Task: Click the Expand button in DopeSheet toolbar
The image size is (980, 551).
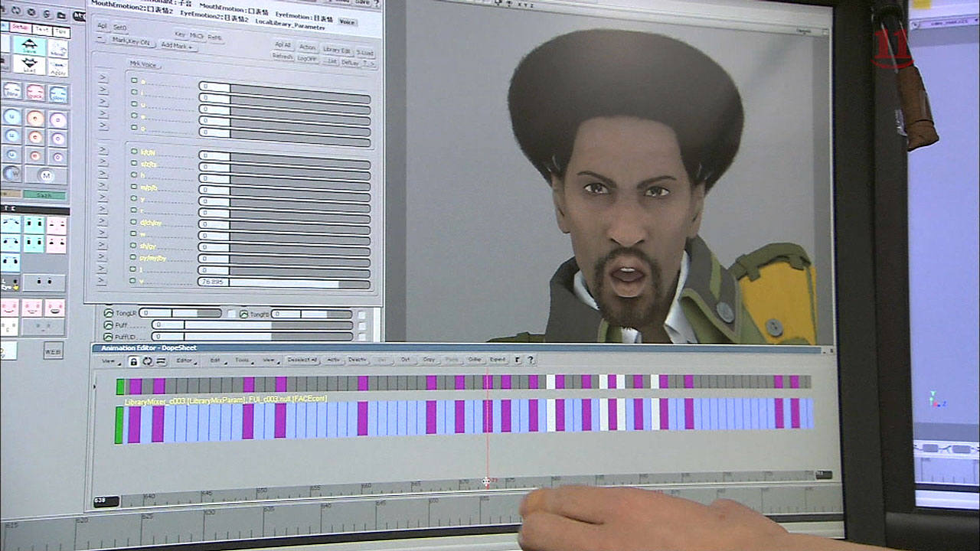Action: tap(498, 360)
